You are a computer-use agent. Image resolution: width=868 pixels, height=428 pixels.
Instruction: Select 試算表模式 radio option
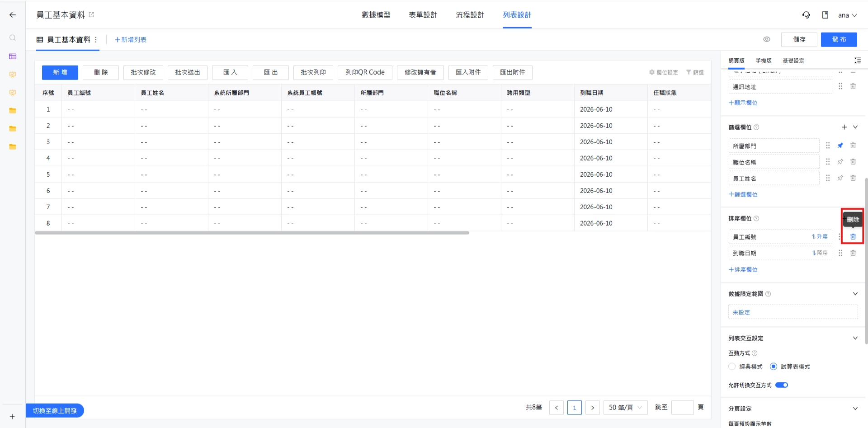(x=774, y=367)
